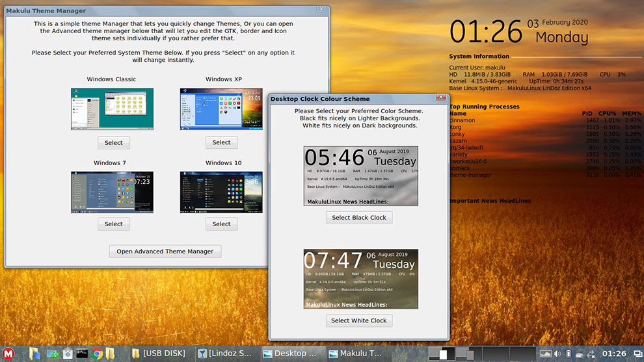The height and width of the screenshot is (362, 644).
Task: Open the taskbar clock showing 01:26
Action: pos(614,354)
